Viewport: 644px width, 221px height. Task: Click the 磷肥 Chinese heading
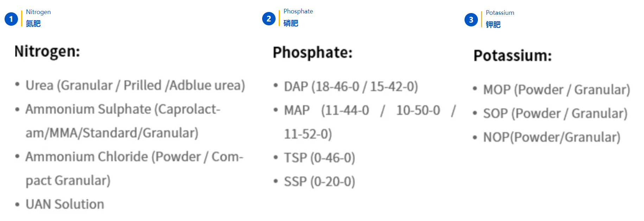(291, 23)
